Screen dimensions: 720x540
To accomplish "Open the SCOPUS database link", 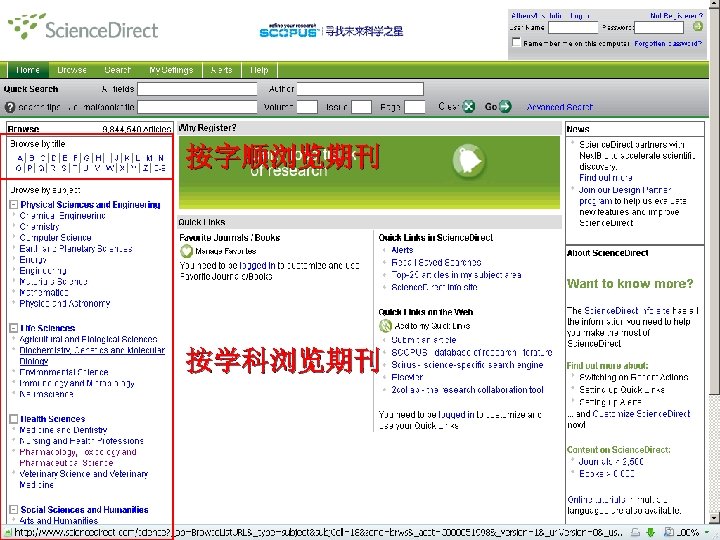I will (472, 353).
